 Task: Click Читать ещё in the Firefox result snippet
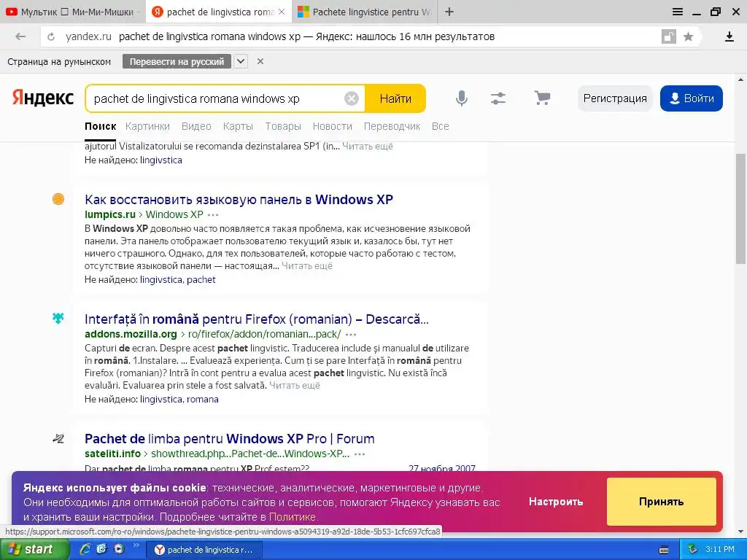[x=295, y=385]
